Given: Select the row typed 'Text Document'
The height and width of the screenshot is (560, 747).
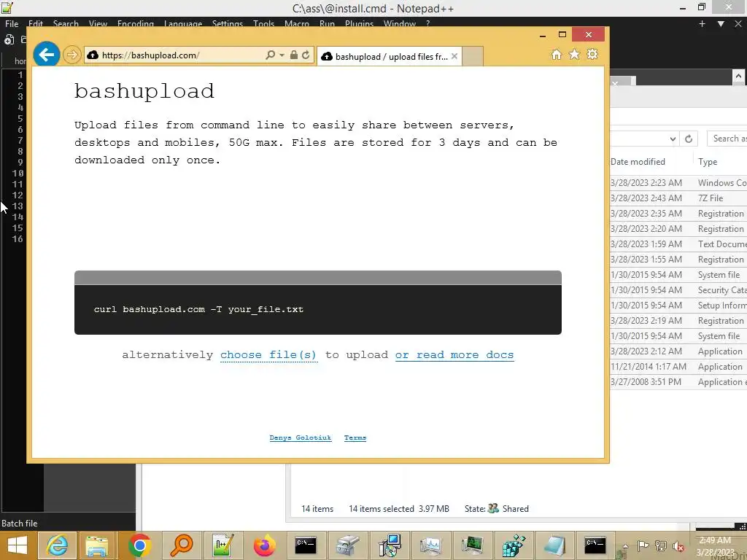Looking at the screenshot, I should tap(678, 244).
